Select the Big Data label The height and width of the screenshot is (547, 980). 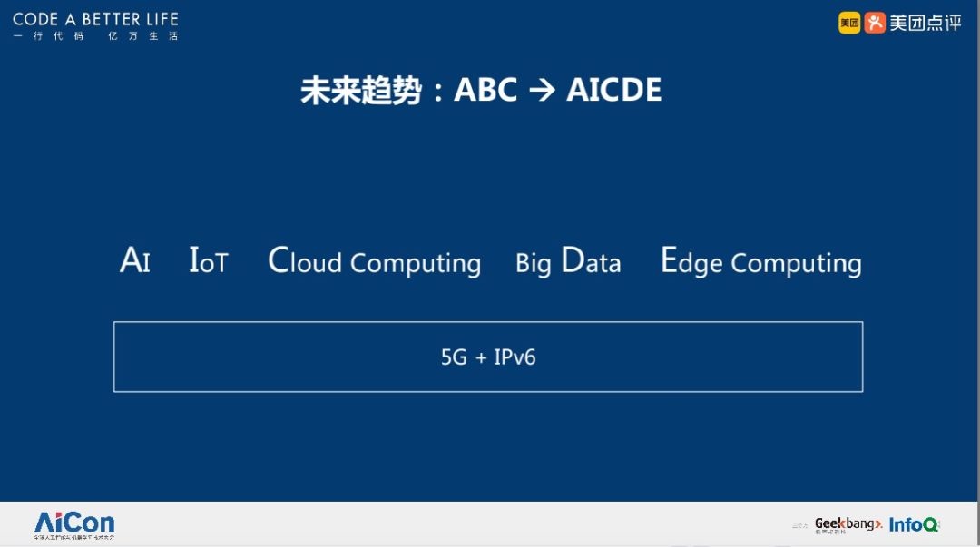pos(568,262)
